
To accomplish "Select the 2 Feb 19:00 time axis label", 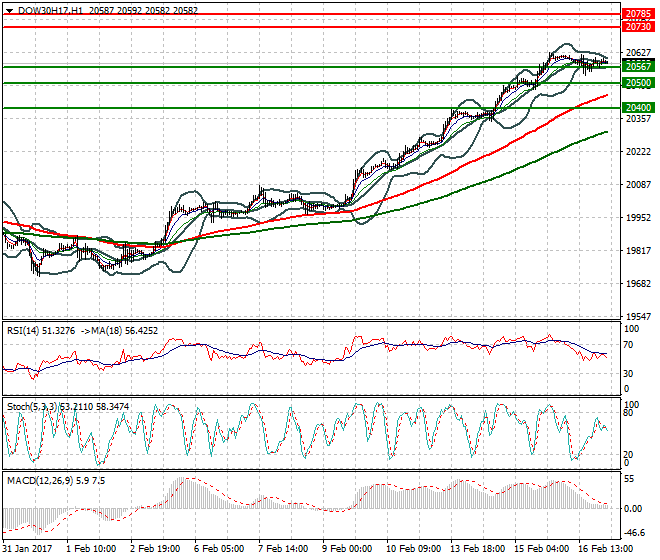I will (155, 549).
